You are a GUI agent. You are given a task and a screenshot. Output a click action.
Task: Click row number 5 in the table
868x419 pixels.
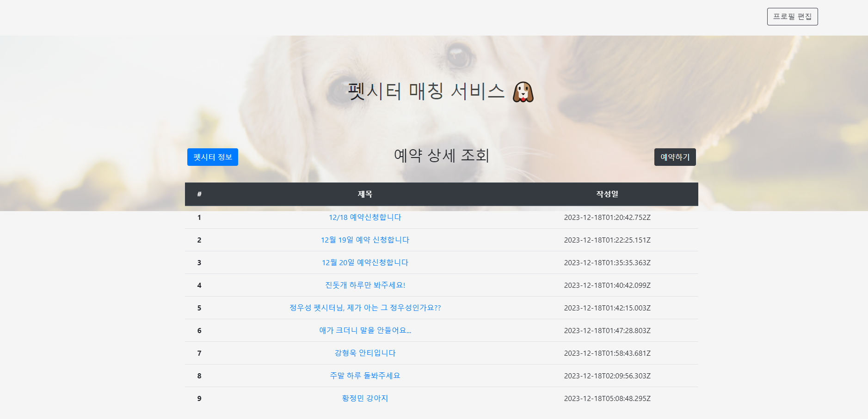tap(199, 308)
